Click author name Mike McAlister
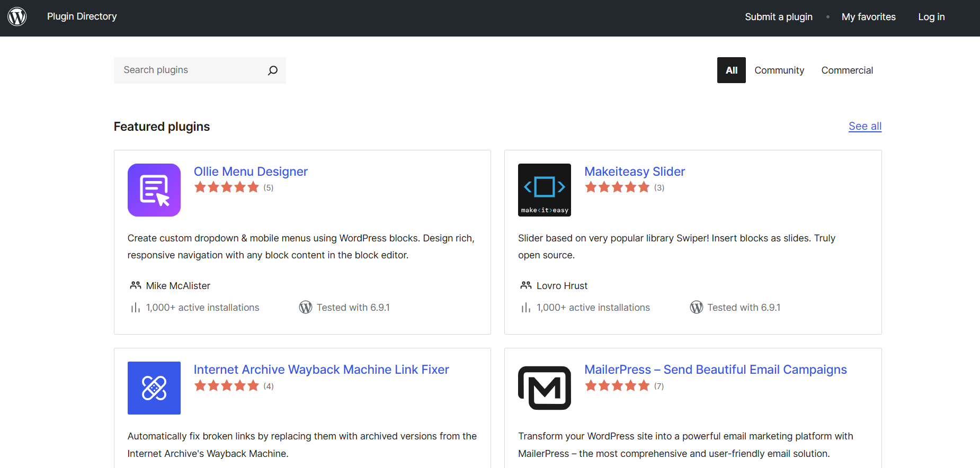This screenshot has width=980, height=468. click(178, 286)
